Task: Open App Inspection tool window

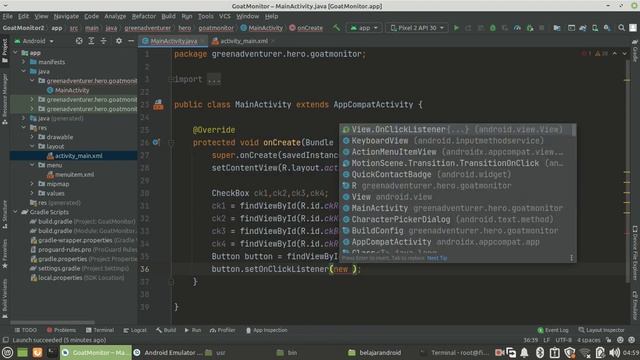Action: coord(267,330)
